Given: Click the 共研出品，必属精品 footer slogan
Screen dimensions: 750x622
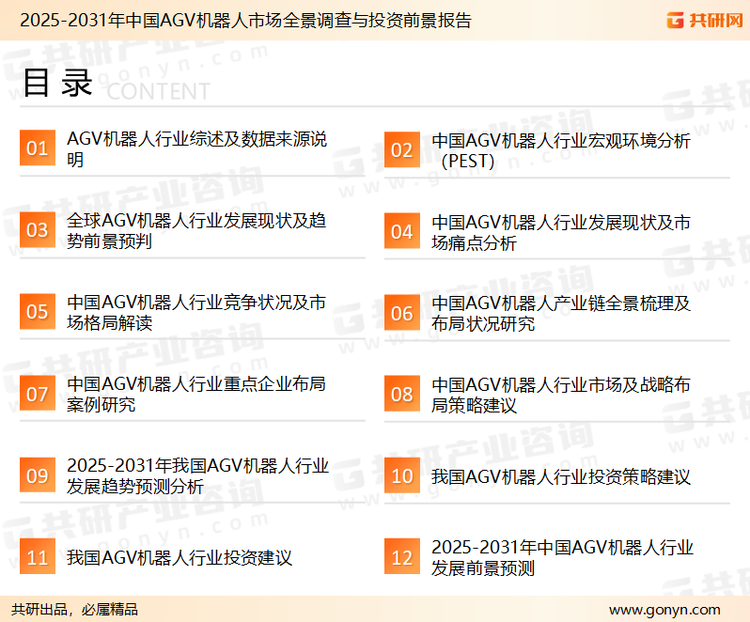Looking at the screenshot, I should click(x=75, y=610).
